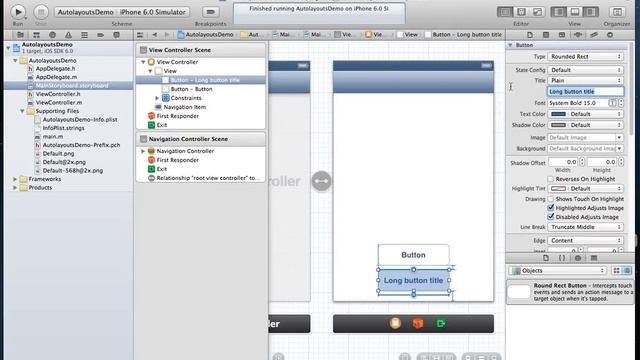Show the Search navigator

click(x=52, y=35)
